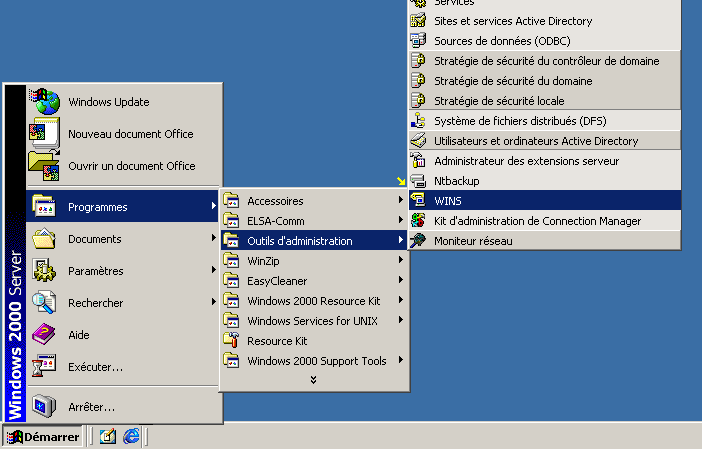Click the Accessoires folder icon
The image size is (702, 449).
coord(231,200)
